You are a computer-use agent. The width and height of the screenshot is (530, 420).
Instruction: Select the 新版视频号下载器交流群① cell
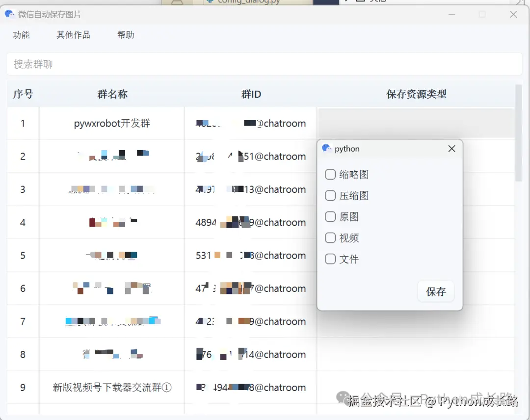(x=112, y=387)
